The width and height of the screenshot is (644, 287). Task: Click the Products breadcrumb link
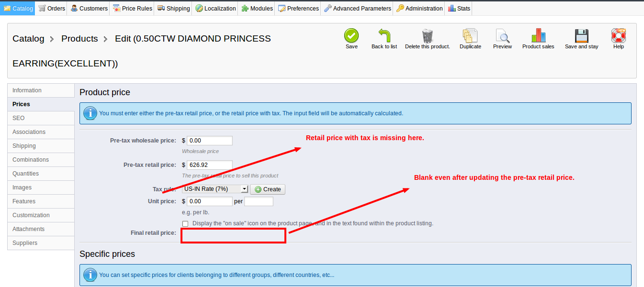coord(79,39)
